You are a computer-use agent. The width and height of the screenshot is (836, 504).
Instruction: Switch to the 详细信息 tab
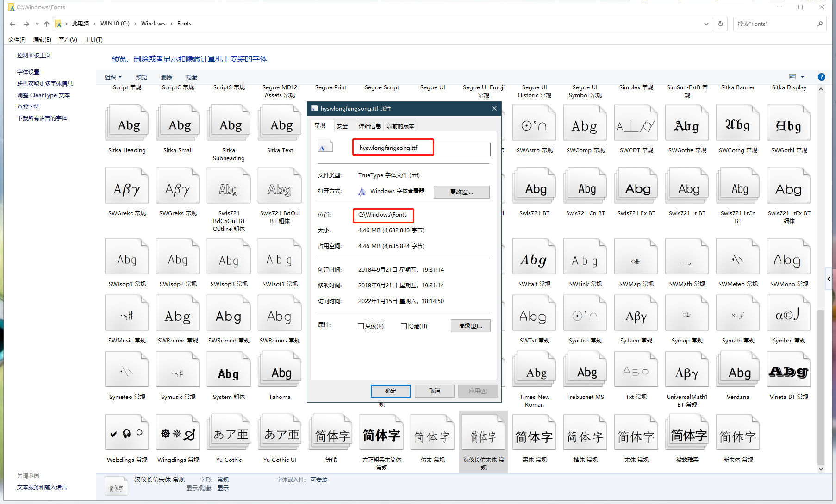click(x=369, y=126)
